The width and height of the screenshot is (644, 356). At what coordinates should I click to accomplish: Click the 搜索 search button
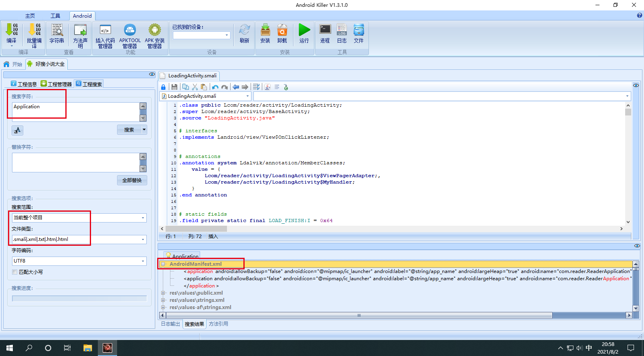129,129
